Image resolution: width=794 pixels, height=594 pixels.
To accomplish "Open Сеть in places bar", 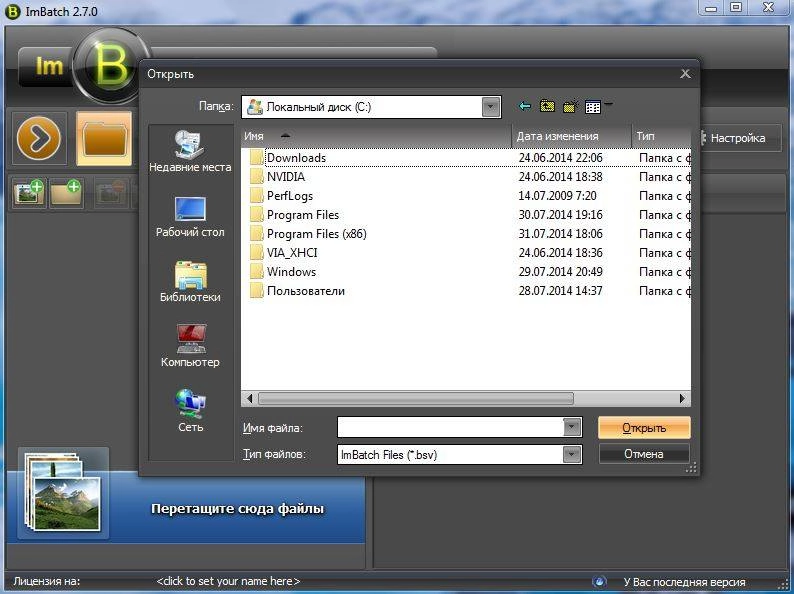I will (190, 411).
